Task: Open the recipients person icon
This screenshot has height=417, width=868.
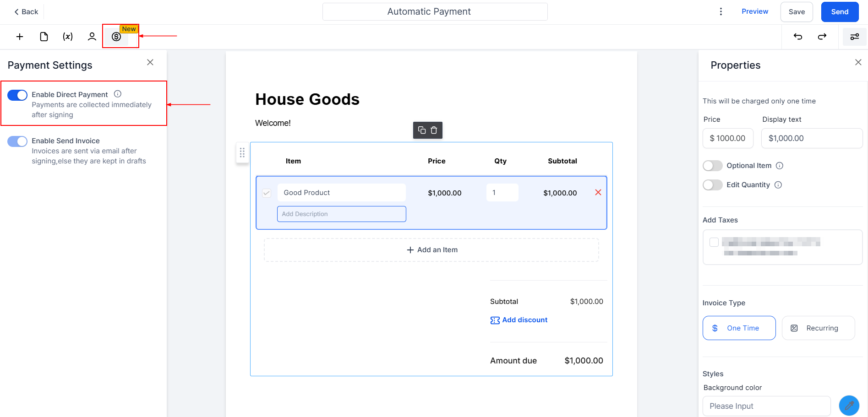Action: coord(92,37)
